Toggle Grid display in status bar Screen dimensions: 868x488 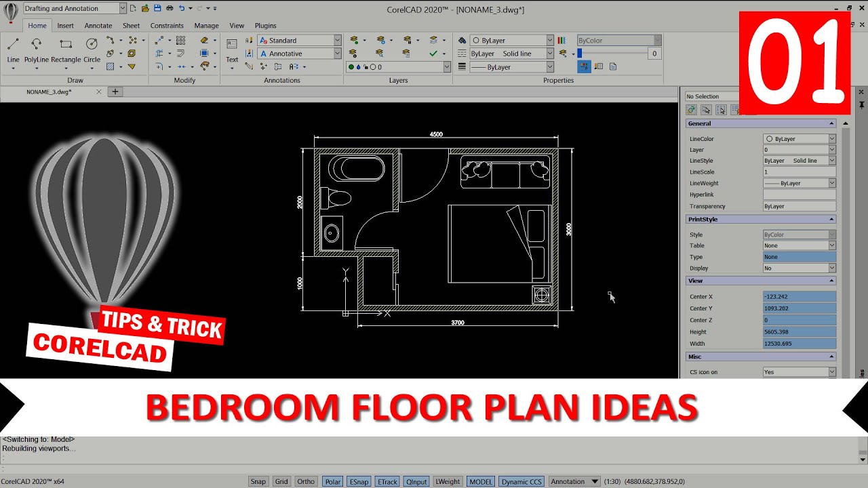tap(281, 481)
